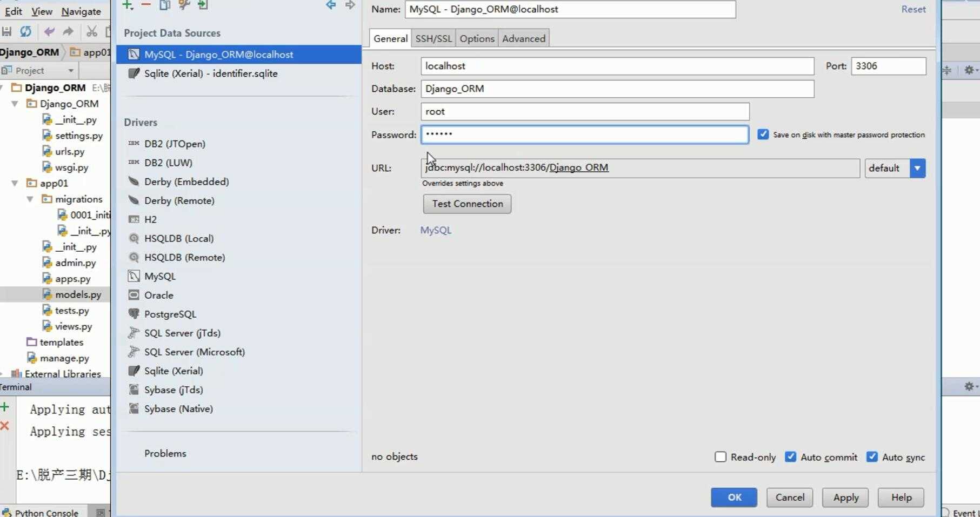The width and height of the screenshot is (980, 517).
Task: Open the View menu
Action: (x=42, y=11)
